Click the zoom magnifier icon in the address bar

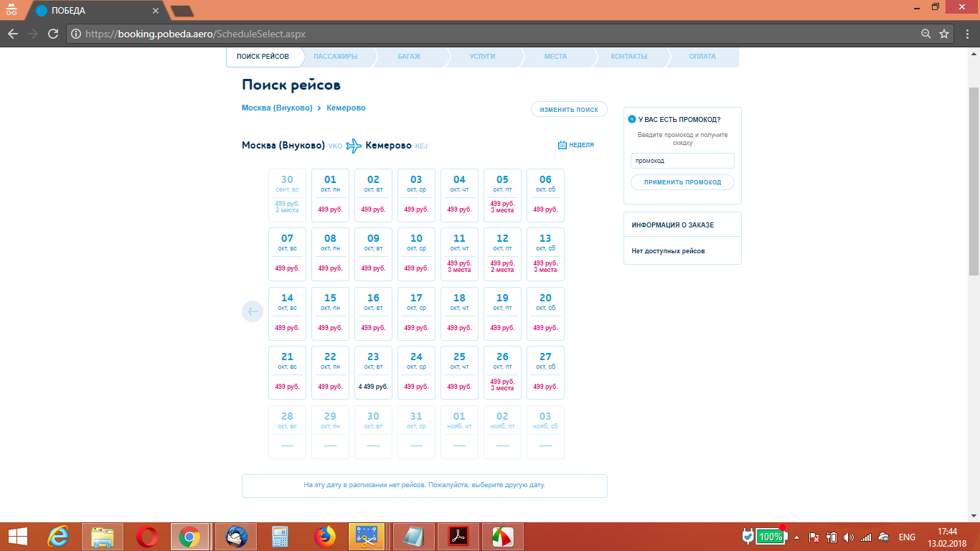pyautogui.click(x=926, y=34)
